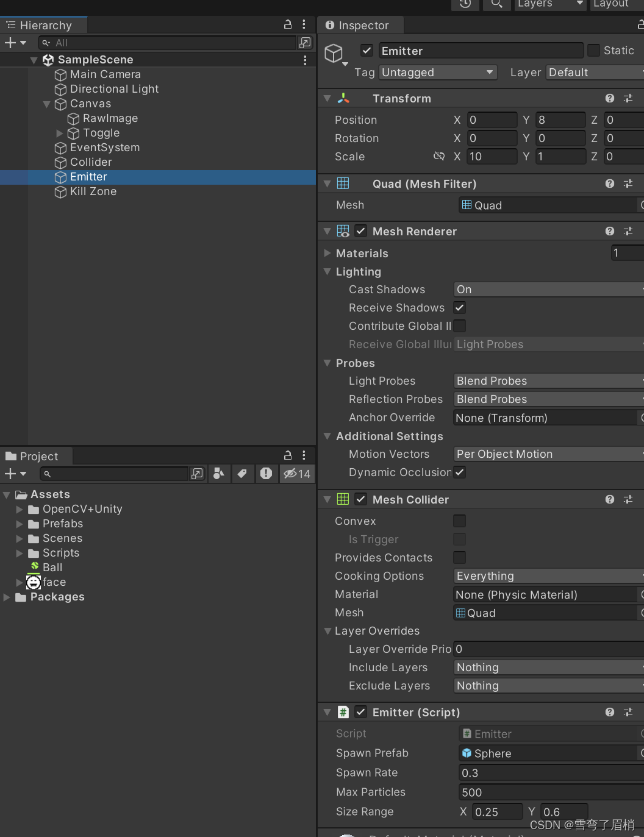
Task: Toggle the Static checkbox
Action: point(594,51)
